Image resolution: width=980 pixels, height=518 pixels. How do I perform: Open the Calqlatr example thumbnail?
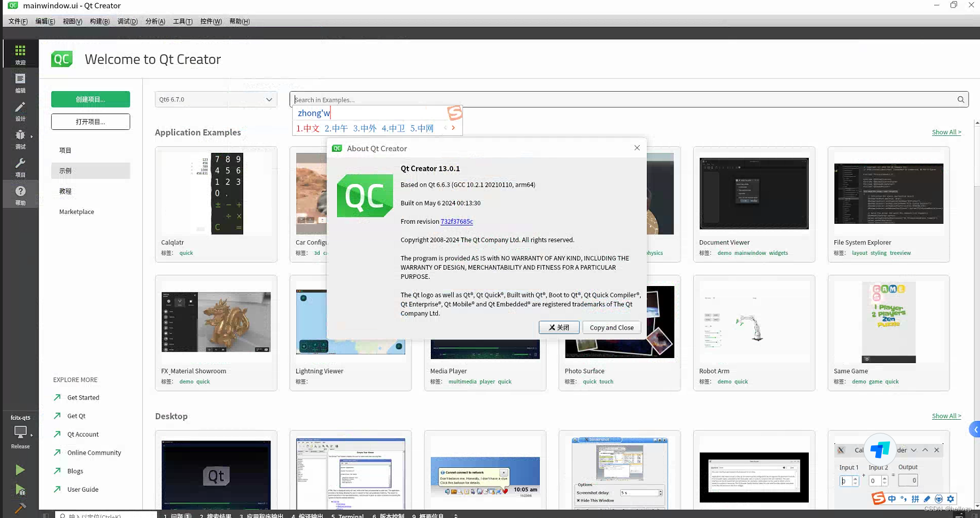[216, 193]
